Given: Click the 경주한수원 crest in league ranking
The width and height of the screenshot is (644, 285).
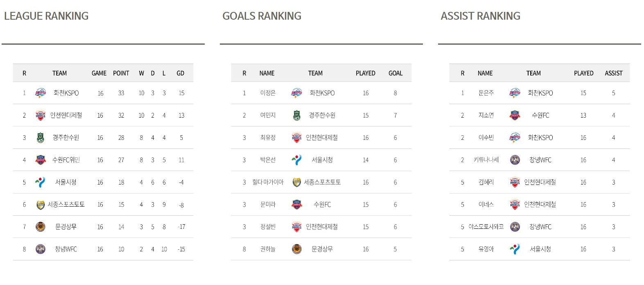Looking at the screenshot, I should [41, 137].
